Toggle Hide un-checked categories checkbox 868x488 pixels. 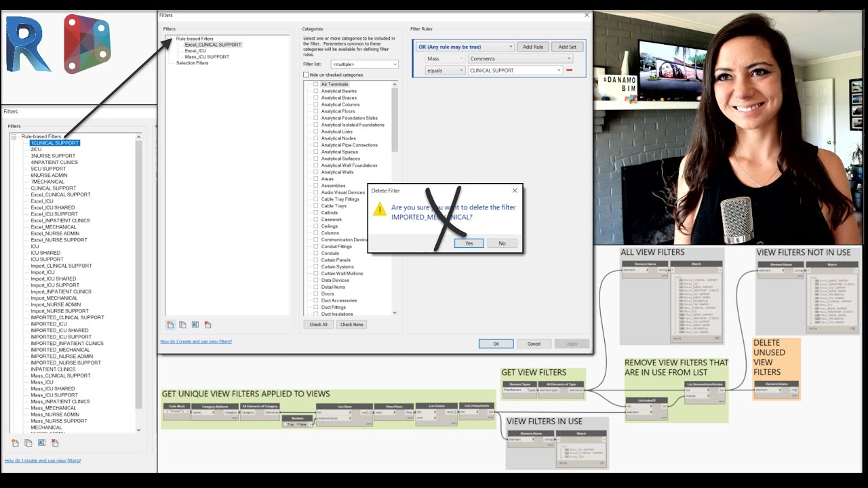(306, 75)
